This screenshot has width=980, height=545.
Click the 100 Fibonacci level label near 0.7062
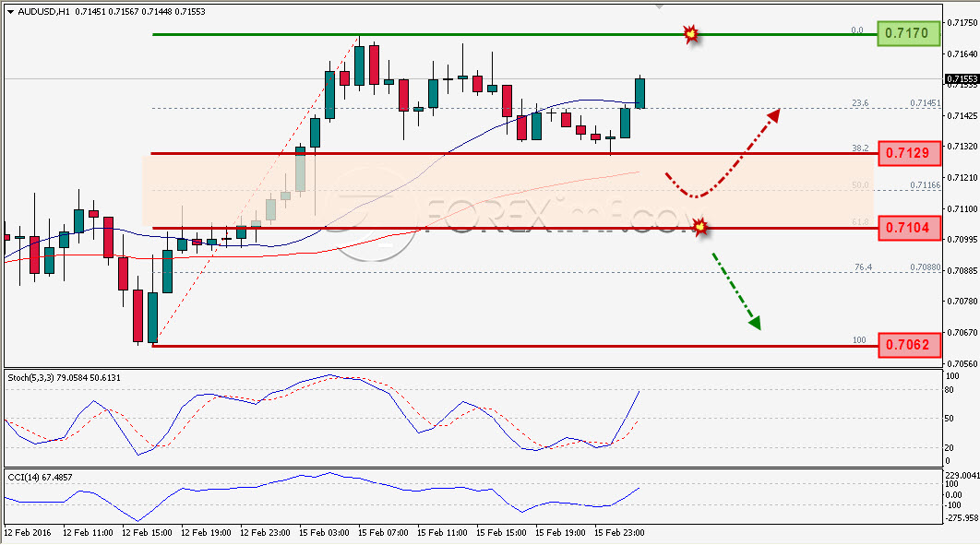pos(859,340)
